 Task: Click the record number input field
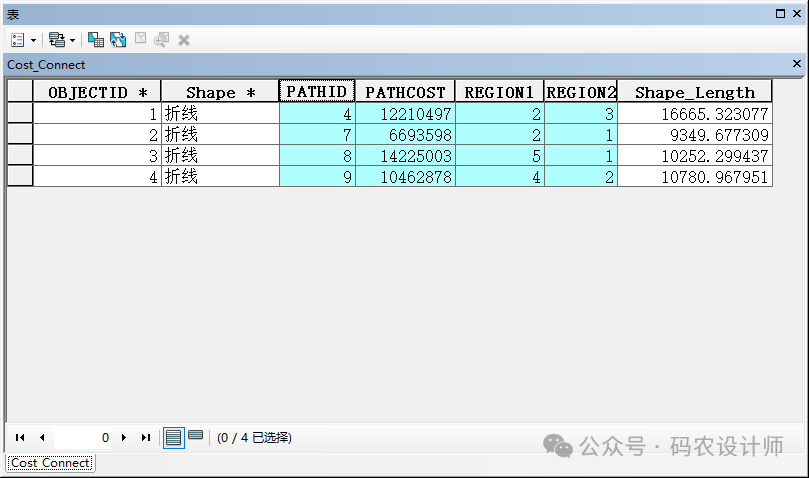(82, 438)
